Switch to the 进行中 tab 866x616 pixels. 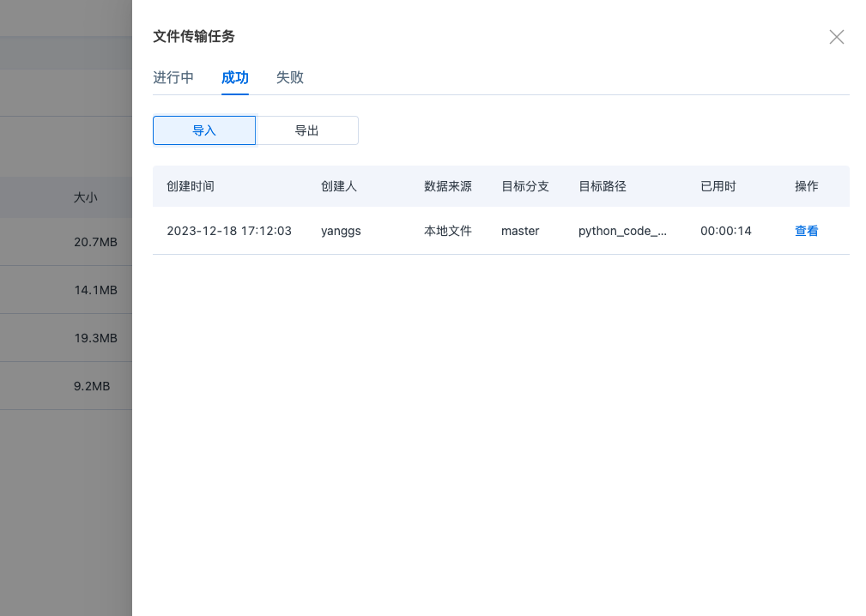coord(173,77)
